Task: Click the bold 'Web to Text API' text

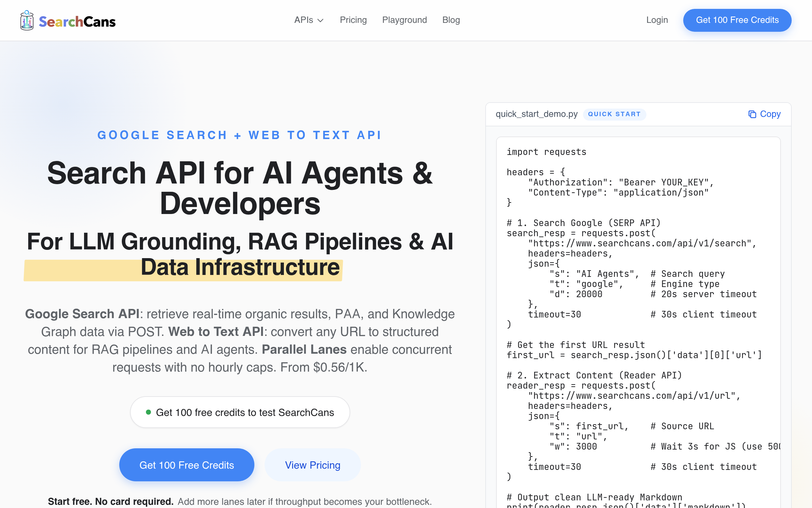Action: click(216, 331)
